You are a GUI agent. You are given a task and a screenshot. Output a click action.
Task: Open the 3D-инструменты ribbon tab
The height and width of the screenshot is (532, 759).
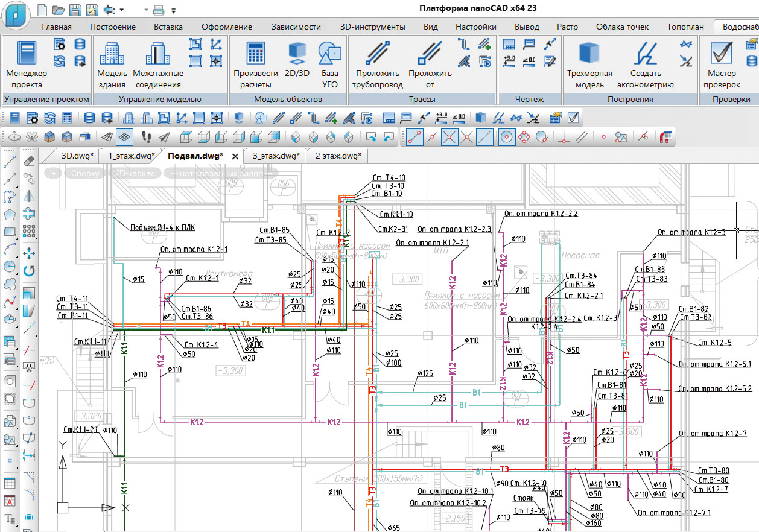pos(372,27)
